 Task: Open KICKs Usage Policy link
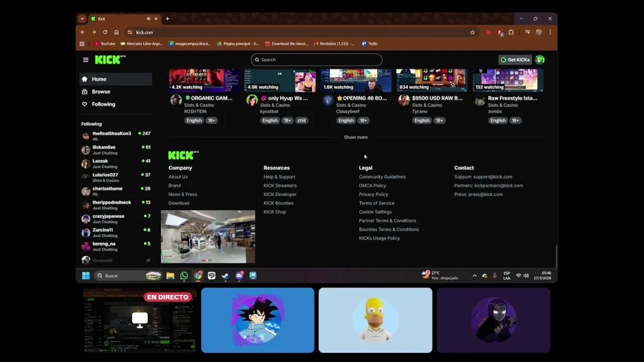pyautogui.click(x=379, y=238)
